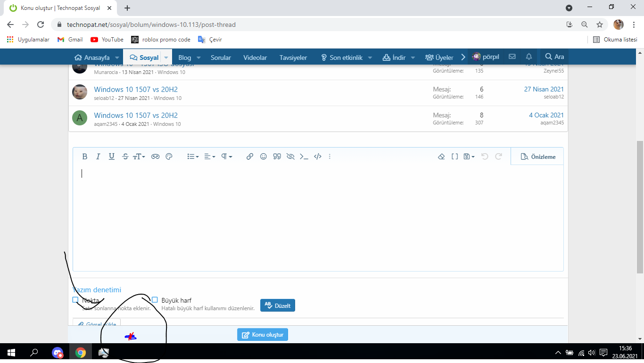Insert a quote block
This screenshot has height=363, width=644.
click(x=277, y=157)
